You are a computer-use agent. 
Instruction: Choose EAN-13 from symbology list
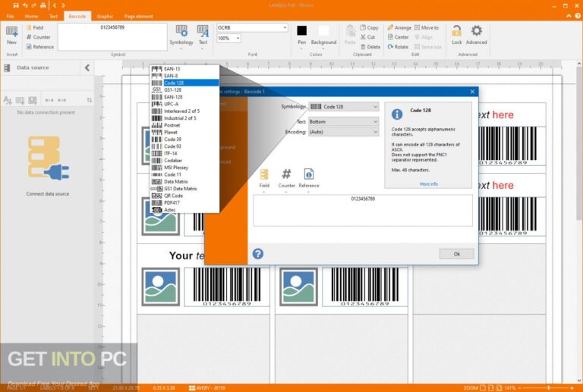pos(184,69)
